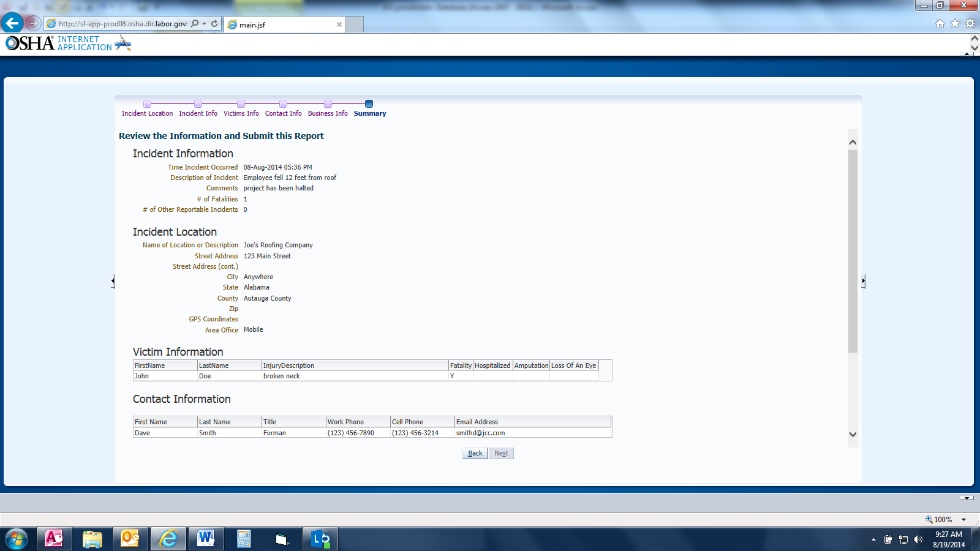
Task: Click the page scroll up arrow near the header
Action: [974, 39]
